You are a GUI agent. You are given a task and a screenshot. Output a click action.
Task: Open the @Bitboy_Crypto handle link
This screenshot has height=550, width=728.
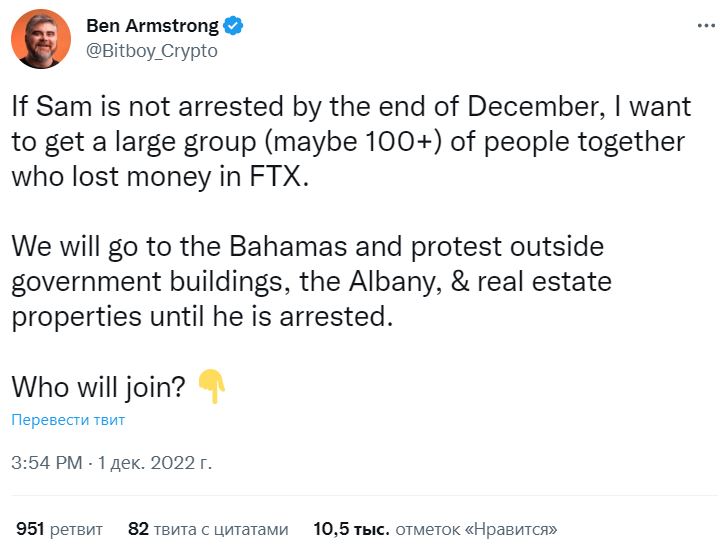152,50
